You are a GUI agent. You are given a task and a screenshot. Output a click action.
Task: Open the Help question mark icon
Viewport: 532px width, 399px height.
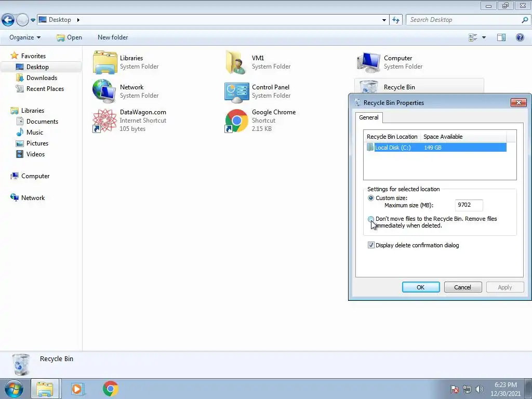(520, 37)
